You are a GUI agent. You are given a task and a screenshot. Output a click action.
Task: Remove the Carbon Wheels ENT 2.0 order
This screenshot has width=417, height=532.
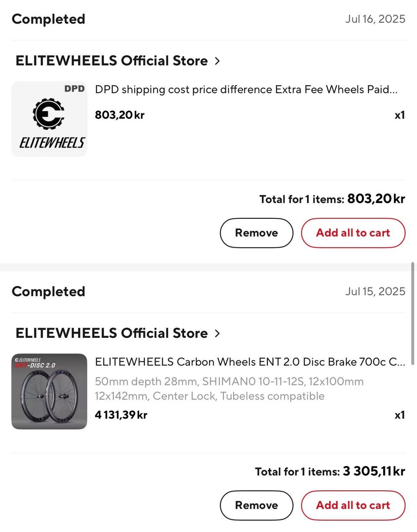click(x=256, y=505)
